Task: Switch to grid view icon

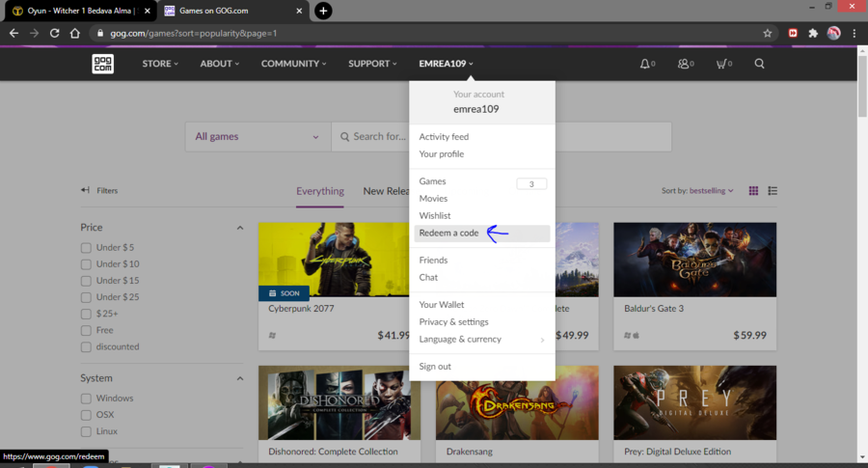Action: [x=753, y=191]
